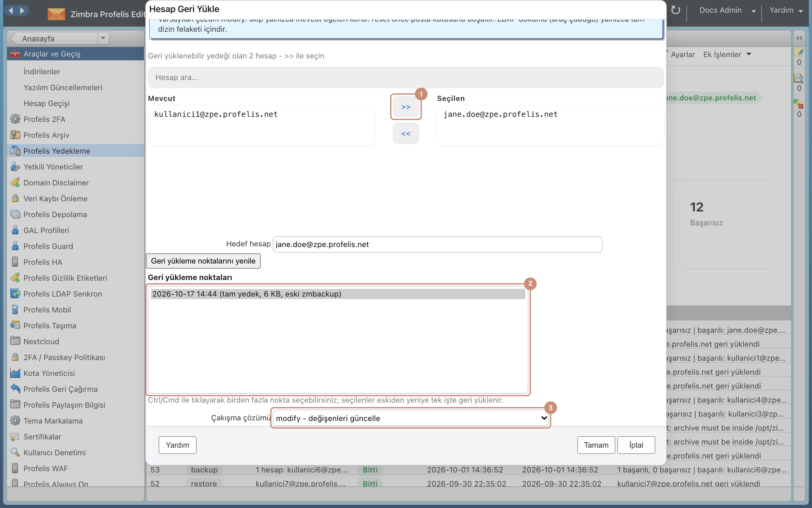
Task: Click the back navigation arrow in header
Action: (11, 10)
